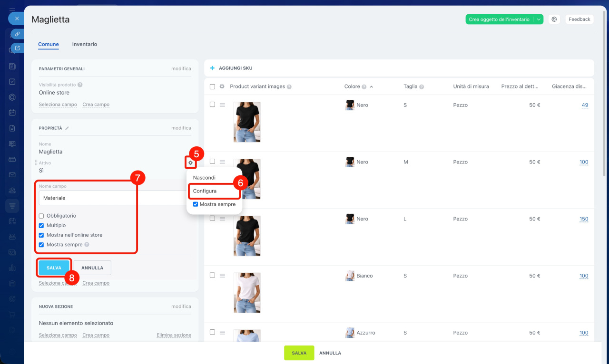Click the pencil icon beside Proprietà

(x=67, y=128)
